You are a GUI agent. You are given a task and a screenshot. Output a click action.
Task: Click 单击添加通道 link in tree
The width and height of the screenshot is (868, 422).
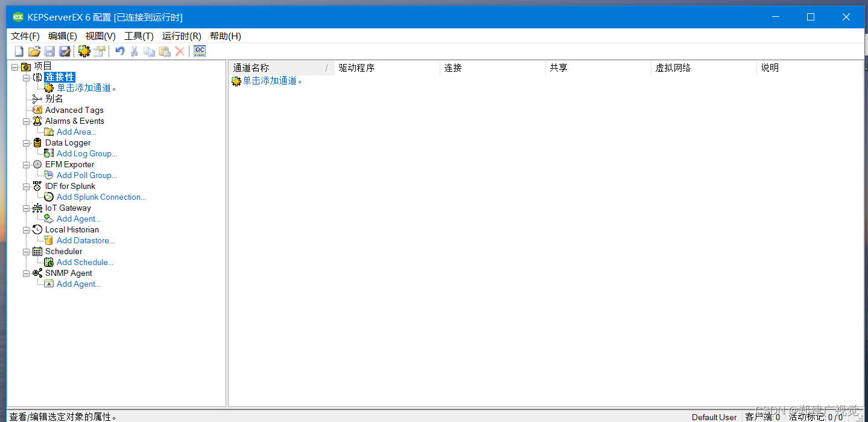86,88
